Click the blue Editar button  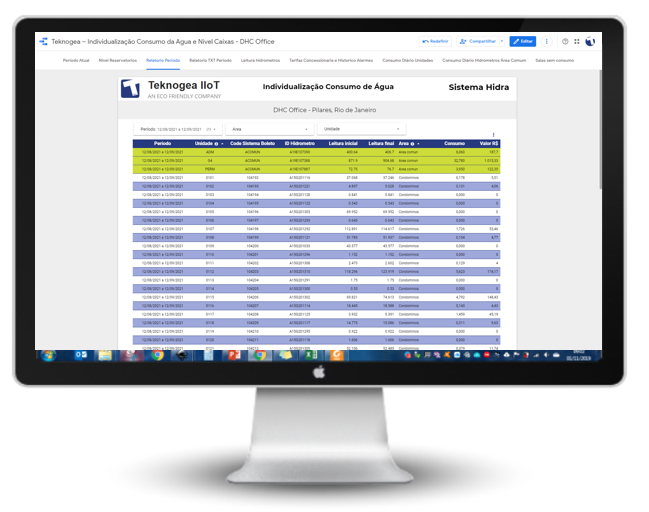click(x=523, y=41)
